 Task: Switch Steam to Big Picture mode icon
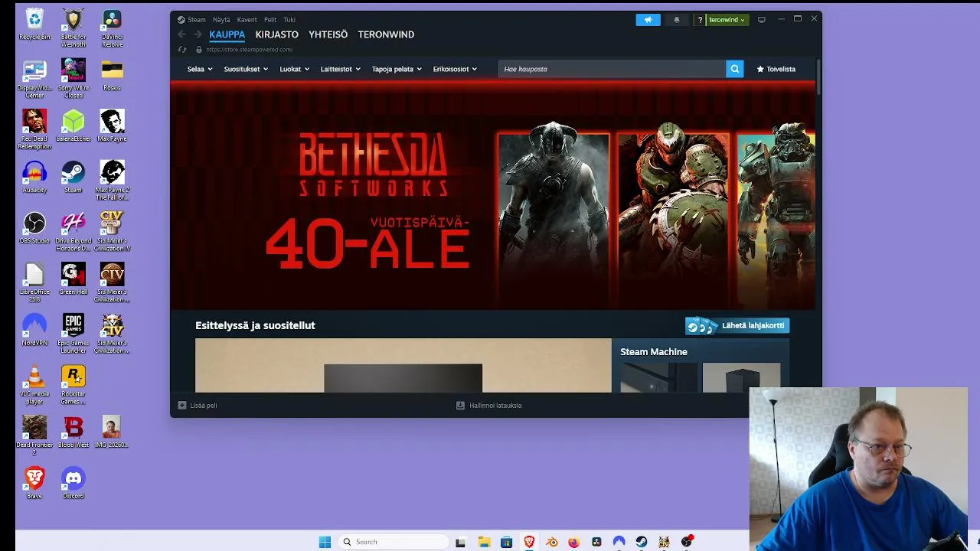click(x=761, y=20)
